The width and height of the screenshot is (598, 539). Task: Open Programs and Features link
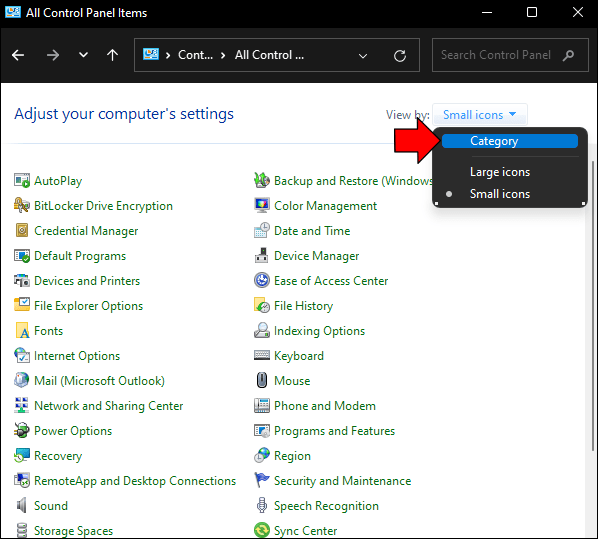(334, 431)
